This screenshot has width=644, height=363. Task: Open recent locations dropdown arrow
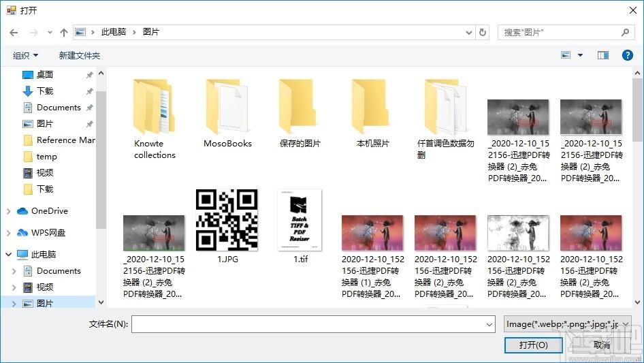pos(50,32)
